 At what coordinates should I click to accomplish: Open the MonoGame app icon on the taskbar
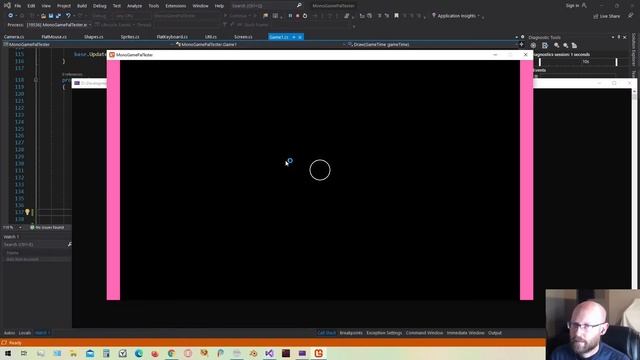(318, 353)
